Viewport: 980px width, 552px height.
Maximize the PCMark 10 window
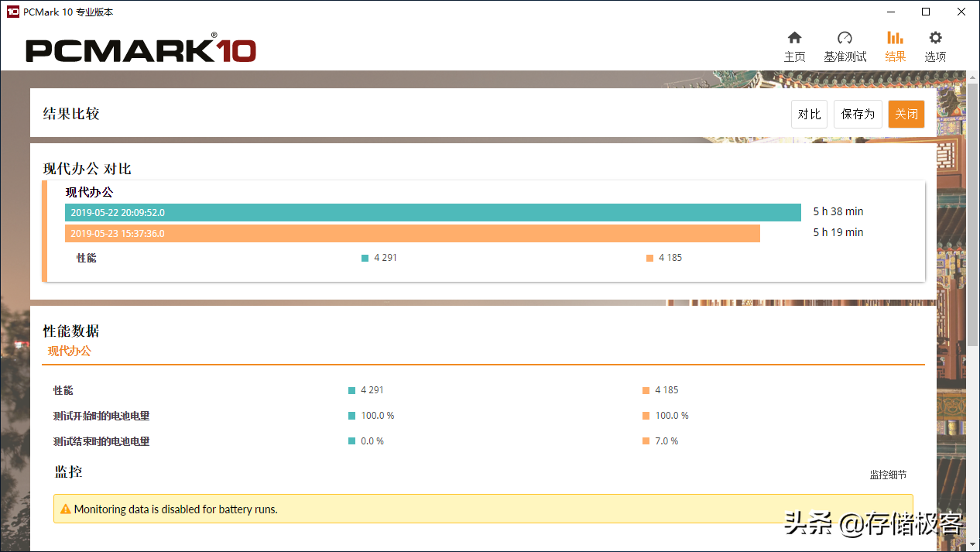coord(926,12)
